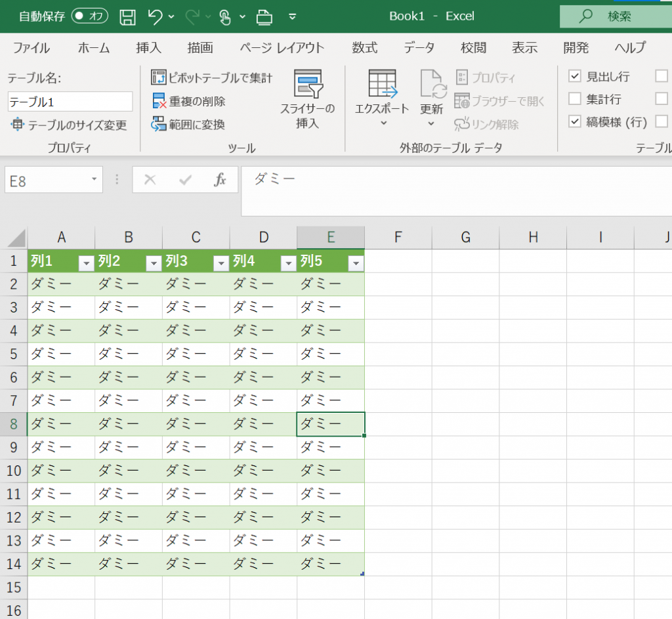This screenshot has height=619, width=672.
Task: Click the resize table icon
Action: [x=18, y=125]
